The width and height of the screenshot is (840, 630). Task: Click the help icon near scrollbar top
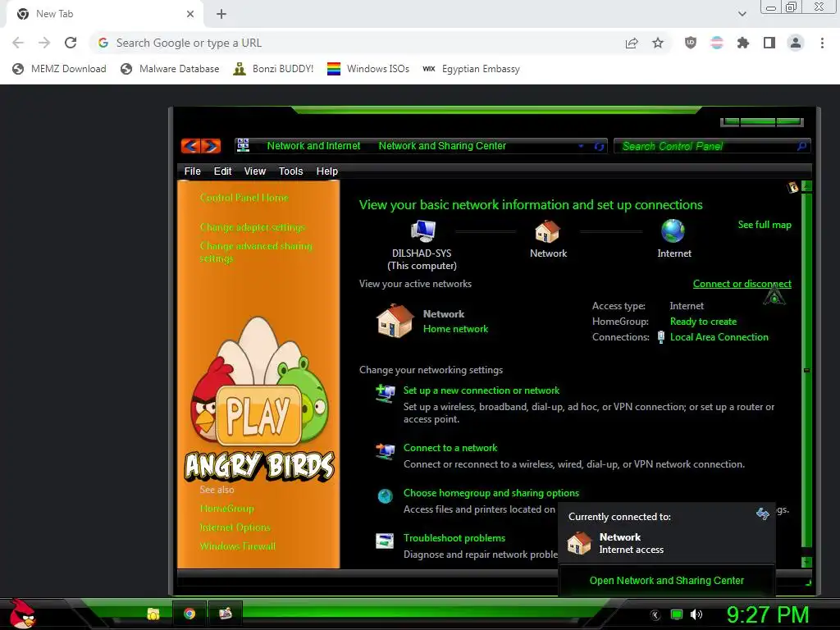792,187
